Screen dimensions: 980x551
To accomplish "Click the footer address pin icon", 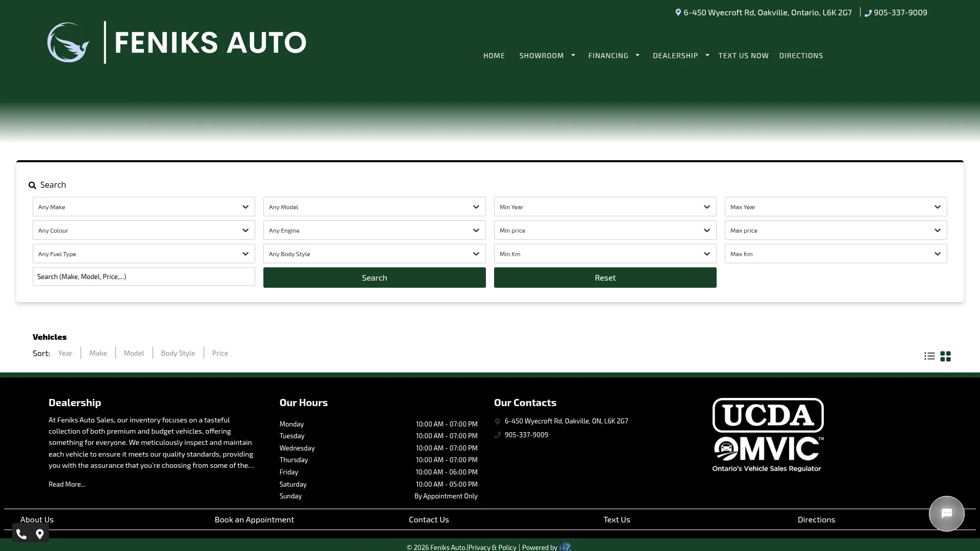I will click(497, 421).
